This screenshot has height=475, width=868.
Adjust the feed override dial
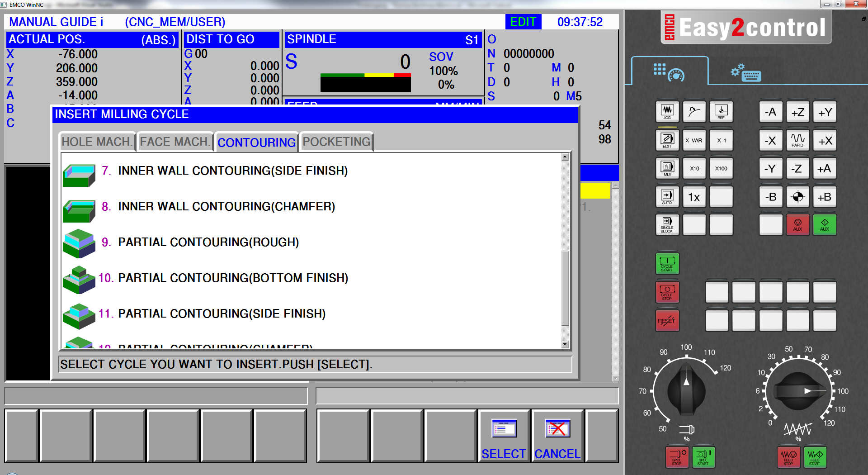[x=798, y=391]
